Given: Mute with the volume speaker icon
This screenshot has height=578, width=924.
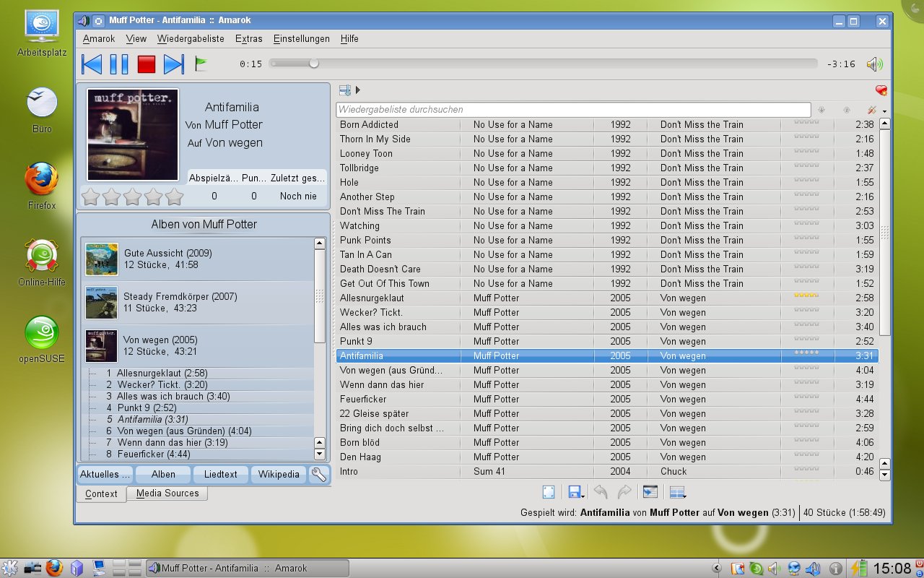Looking at the screenshot, I should tap(874, 64).
